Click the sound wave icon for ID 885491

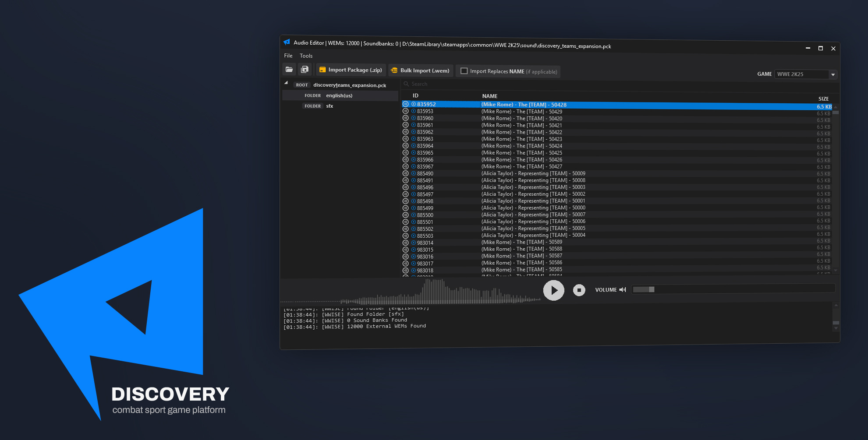[x=405, y=180]
